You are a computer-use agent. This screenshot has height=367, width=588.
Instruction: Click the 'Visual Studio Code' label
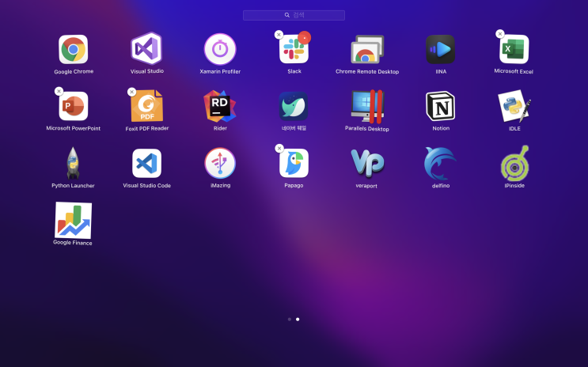146,186
